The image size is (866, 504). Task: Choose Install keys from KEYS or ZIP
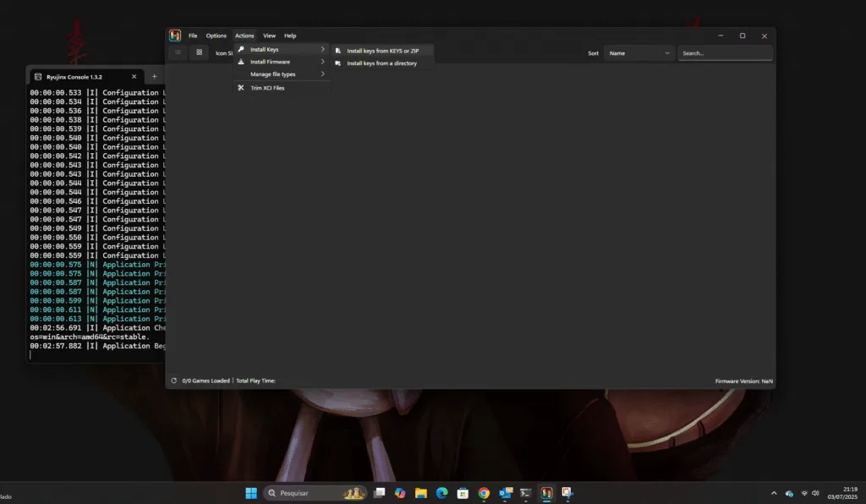[x=383, y=51]
